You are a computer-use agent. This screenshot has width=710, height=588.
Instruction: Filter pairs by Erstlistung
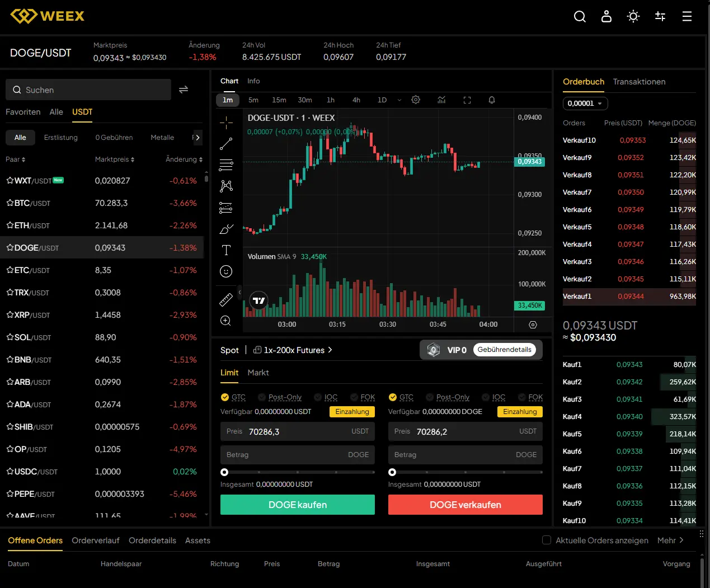pyautogui.click(x=61, y=138)
